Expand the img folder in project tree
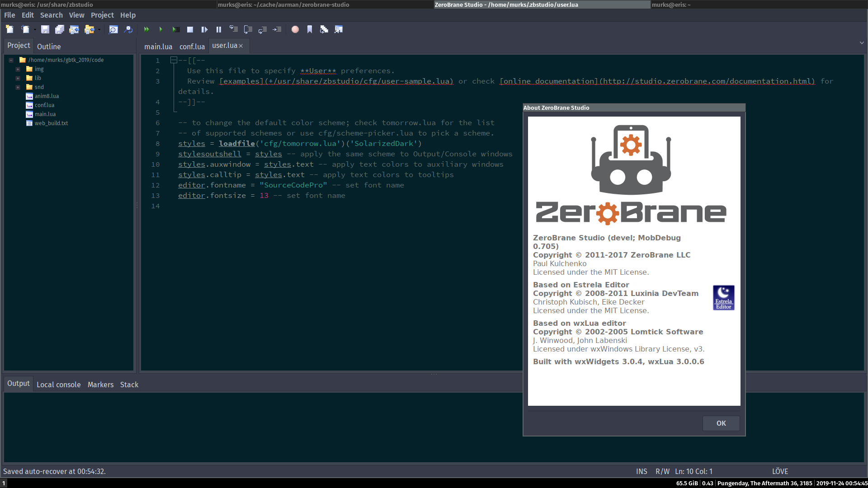 coord(18,69)
